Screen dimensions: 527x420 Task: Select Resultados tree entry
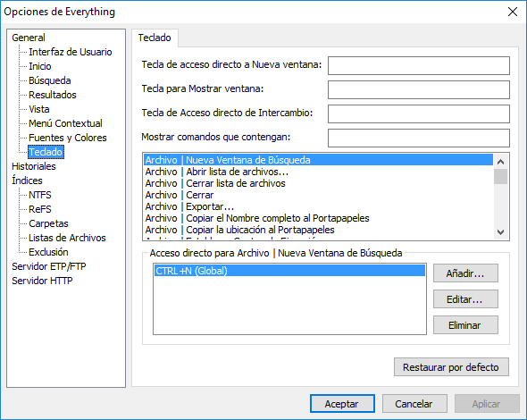pyautogui.click(x=53, y=95)
